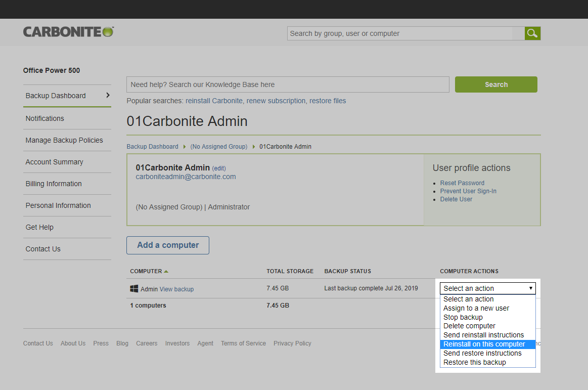Image resolution: width=588 pixels, height=390 pixels.
Task: Click the Backup Dashboard chevron arrow
Action: 108,95
